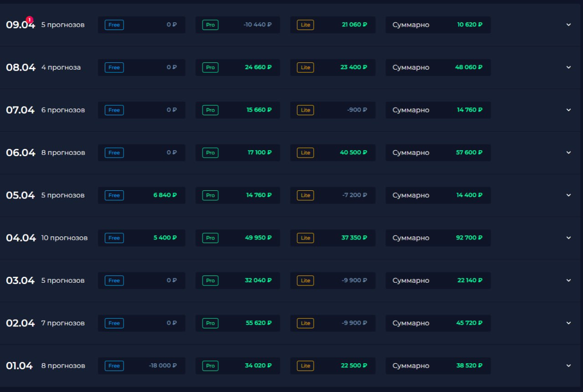Viewport: 583px width, 392px height.
Task: Click Суммарно total 92 700 ₽
Action: tap(469, 238)
